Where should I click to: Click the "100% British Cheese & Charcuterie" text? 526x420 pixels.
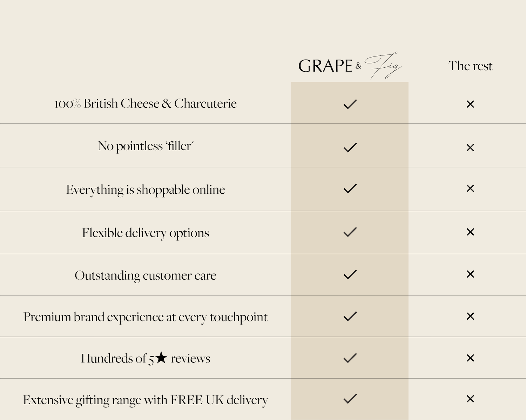tap(146, 104)
